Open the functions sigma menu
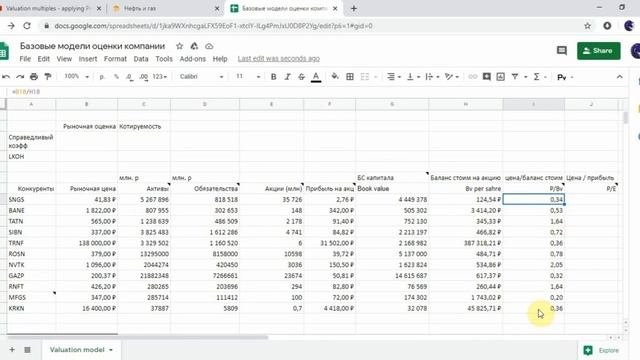The width and height of the screenshot is (640, 360). [x=539, y=77]
